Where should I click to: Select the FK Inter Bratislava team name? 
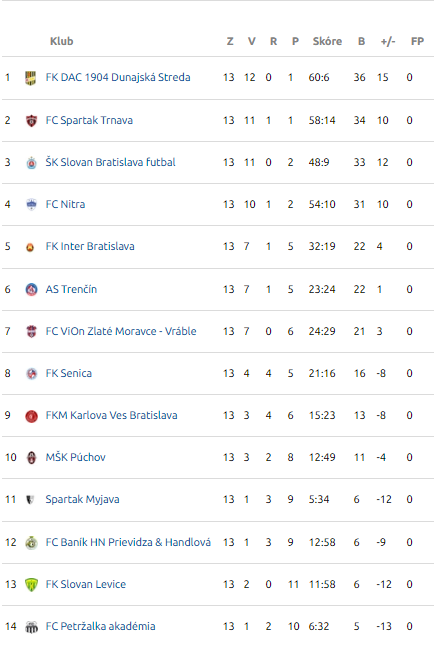[90, 246]
